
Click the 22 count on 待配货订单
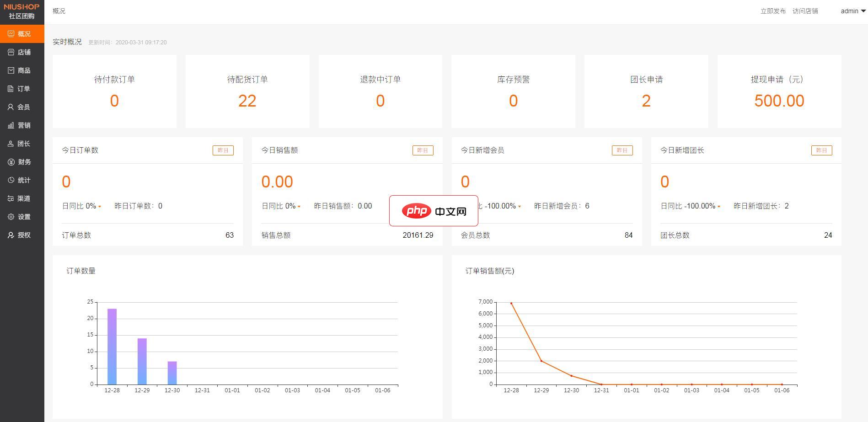click(x=247, y=101)
